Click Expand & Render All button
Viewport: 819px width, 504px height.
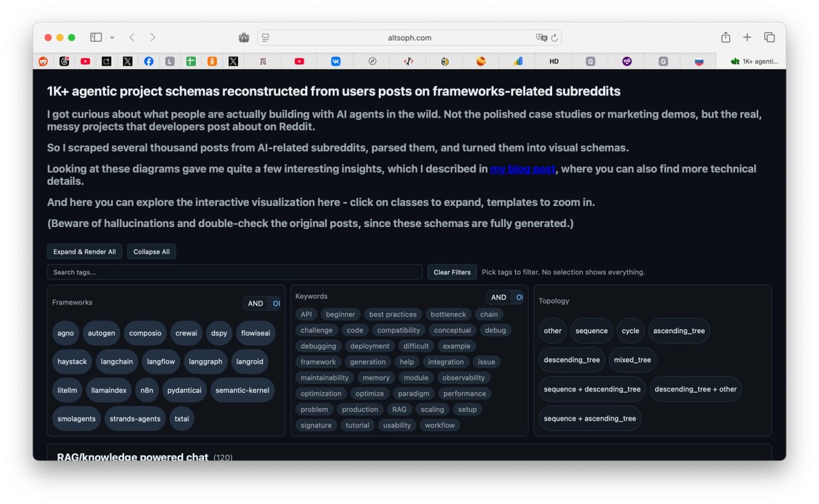point(85,252)
